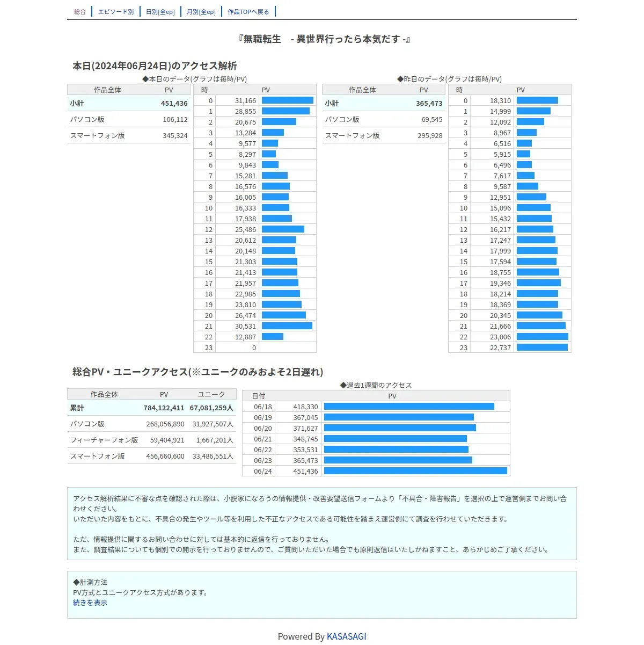Select yesterday's 小計 value 365,473
Viewport: 644px width, 645px height.
(x=429, y=103)
